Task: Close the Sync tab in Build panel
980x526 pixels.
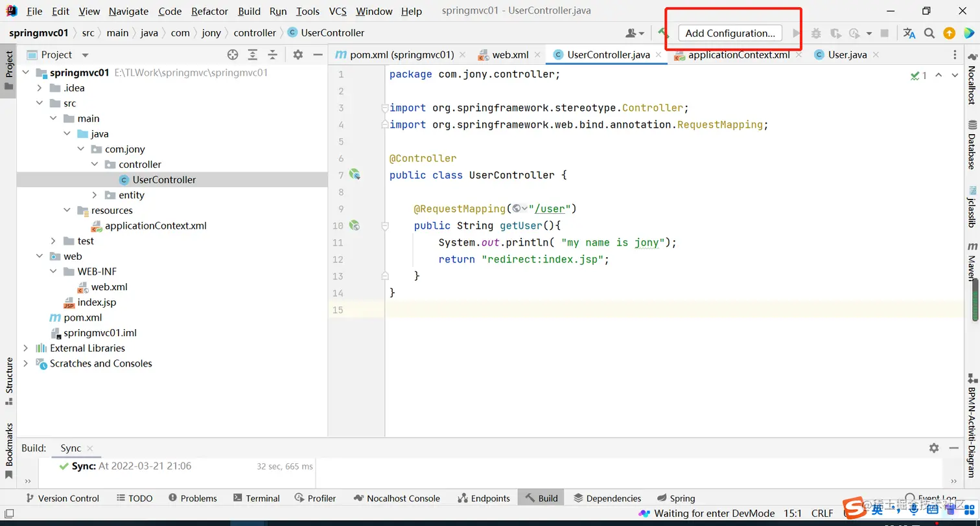Action: 90,448
